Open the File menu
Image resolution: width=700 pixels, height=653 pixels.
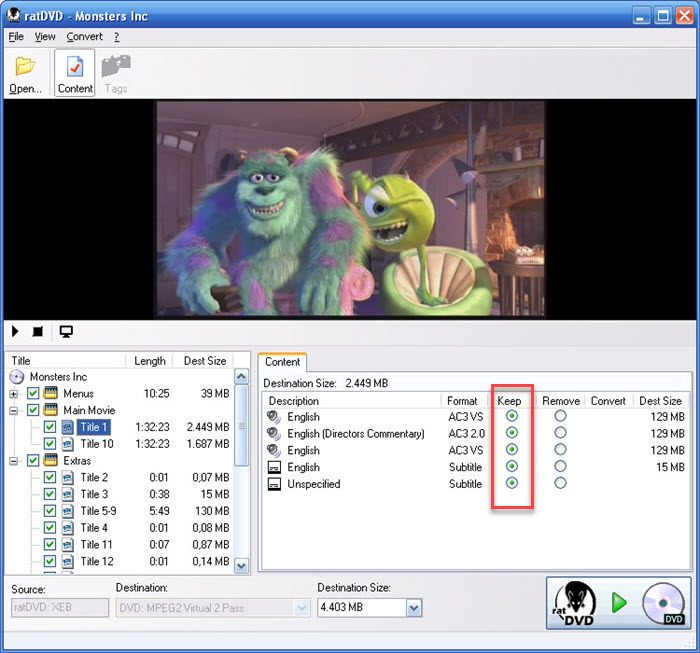tap(16, 37)
